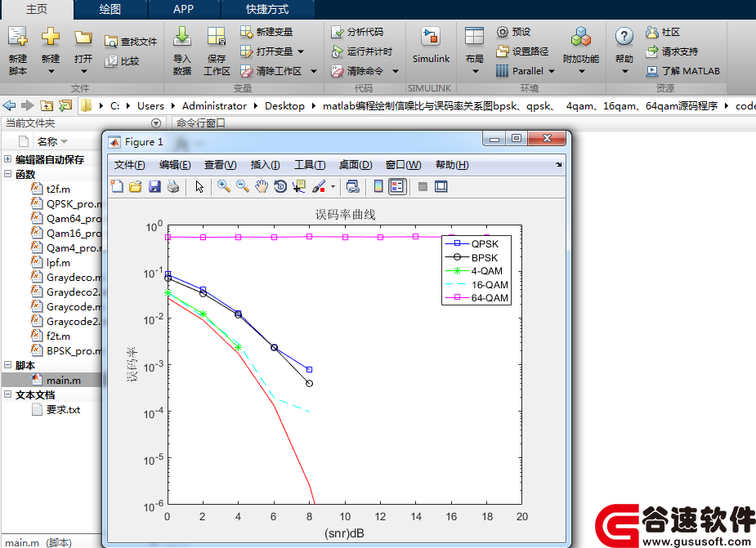Click Open File icon in Figure 1 toolbar

point(136,186)
